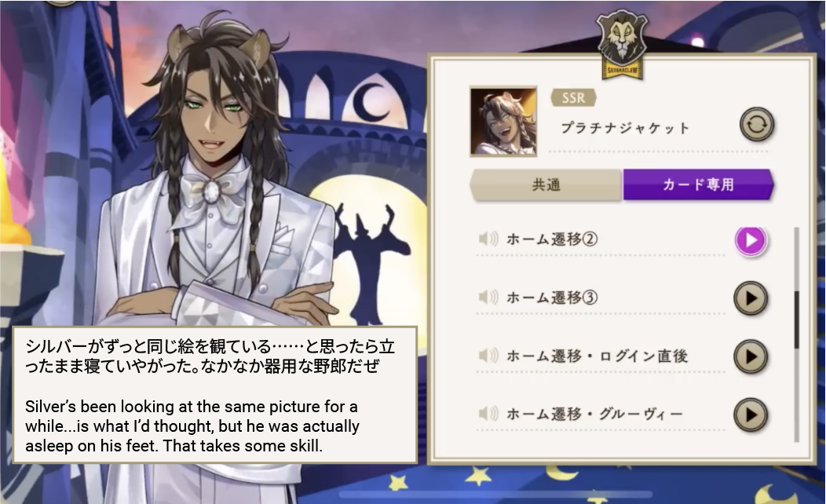
Task: Play the ホーム遷移・グルーヴィー voice line
Action: [751, 415]
